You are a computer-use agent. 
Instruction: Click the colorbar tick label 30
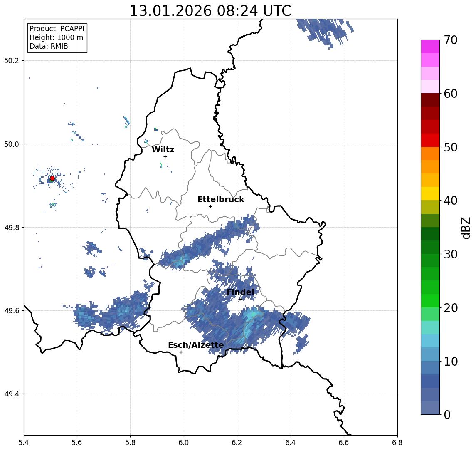point(451,254)
